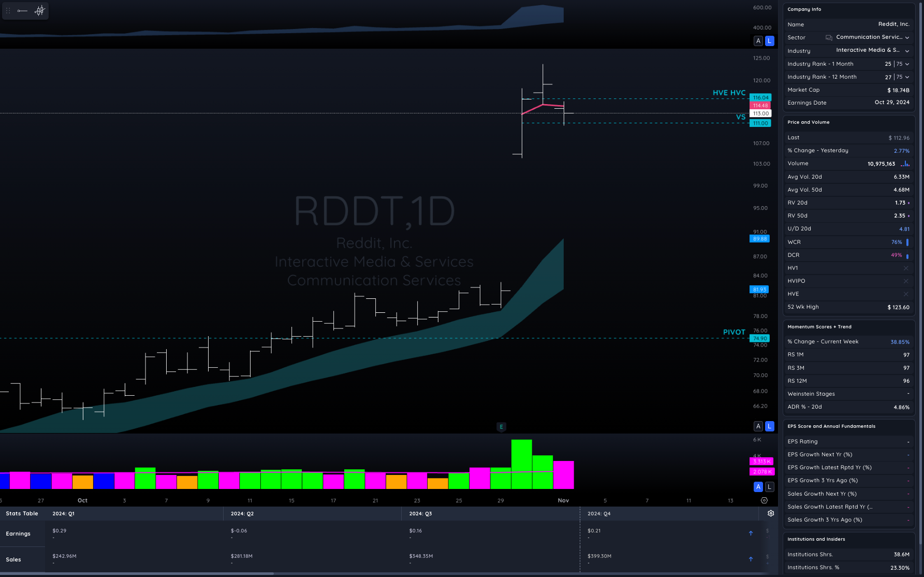Click the Q4 earnings value $0.21
924x577 pixels.
[594, 531]
